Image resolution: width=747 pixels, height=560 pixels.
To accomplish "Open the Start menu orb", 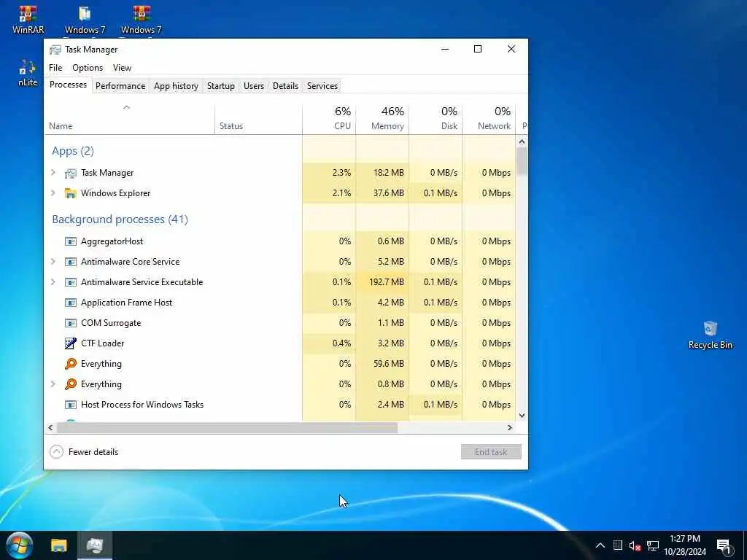I will (x=20, y=545).
